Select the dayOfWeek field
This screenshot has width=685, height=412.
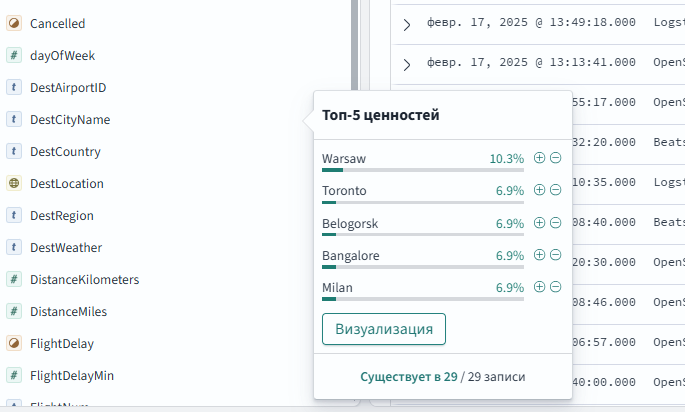click(62, 56)
